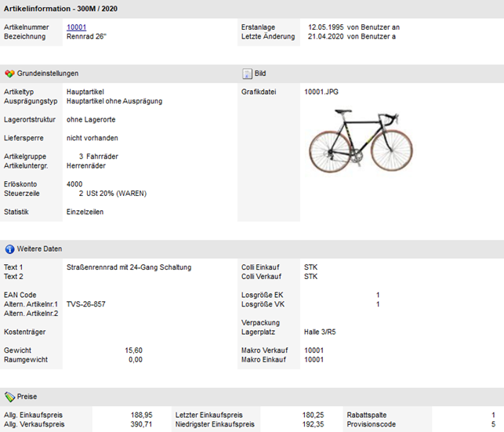
Task: Click the Bezeichnung value Rennrad 26"
Action: point(86,37)
